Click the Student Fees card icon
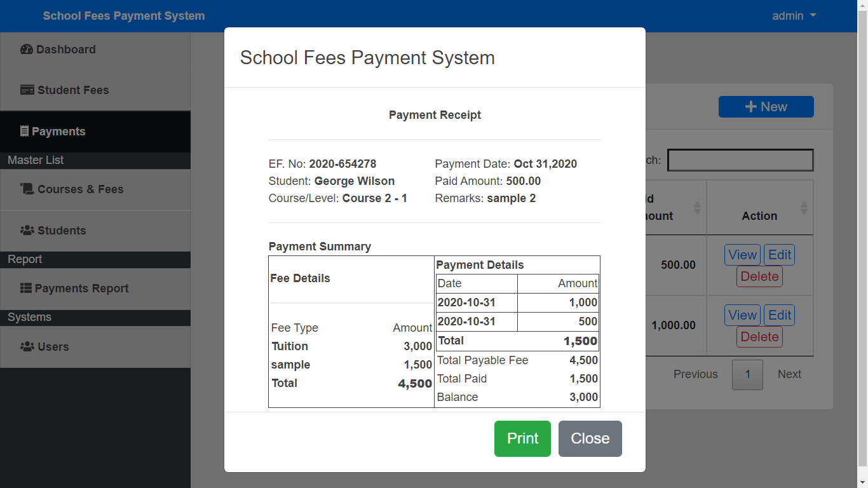This screenshot has height=488, width=868. (x=27, y=90)
